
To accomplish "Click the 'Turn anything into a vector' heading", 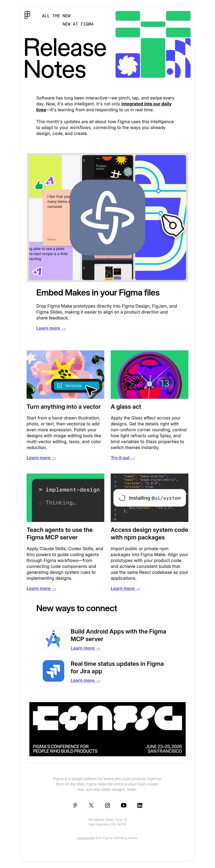I will [64, 407].
